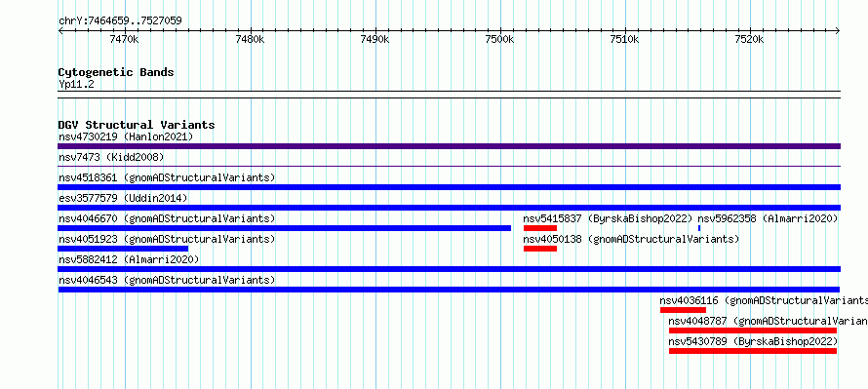Click the 7470k ruler tick label
The width and height of the screenshot is (868, 389).
coord(124,40)
